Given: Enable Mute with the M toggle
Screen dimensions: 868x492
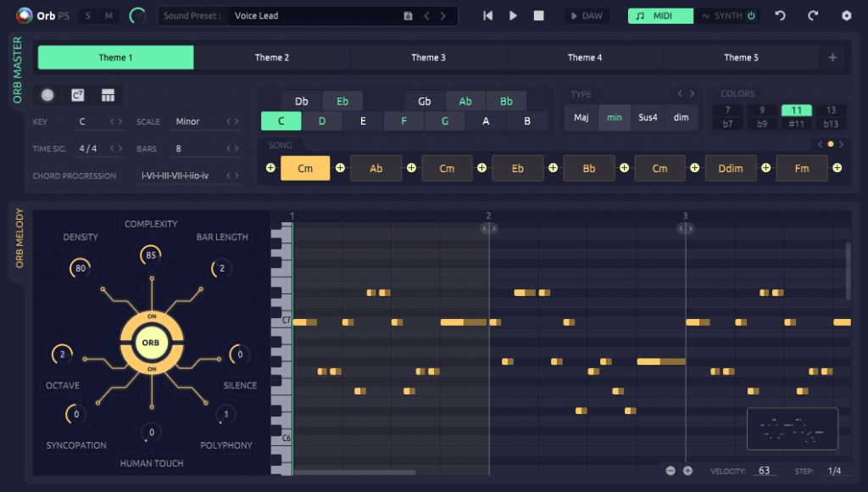Looking at the screenshot, I should [109, 15].
